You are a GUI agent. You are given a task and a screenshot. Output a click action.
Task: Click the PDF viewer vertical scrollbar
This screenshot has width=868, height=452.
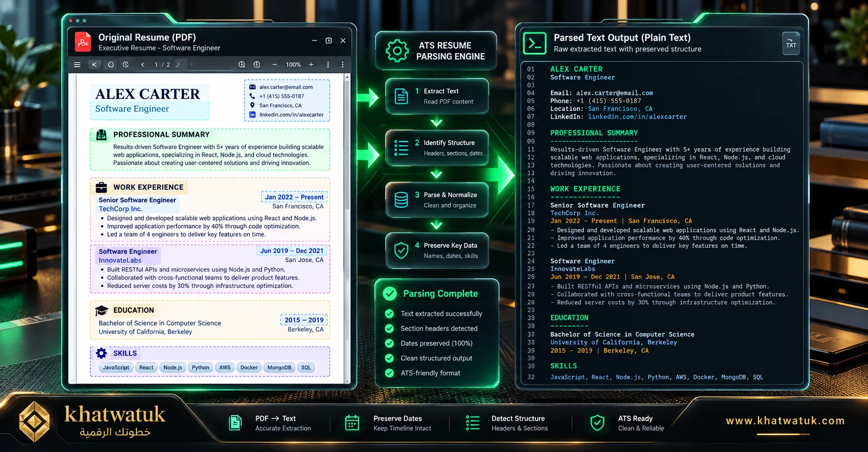[x=348, y=228]
